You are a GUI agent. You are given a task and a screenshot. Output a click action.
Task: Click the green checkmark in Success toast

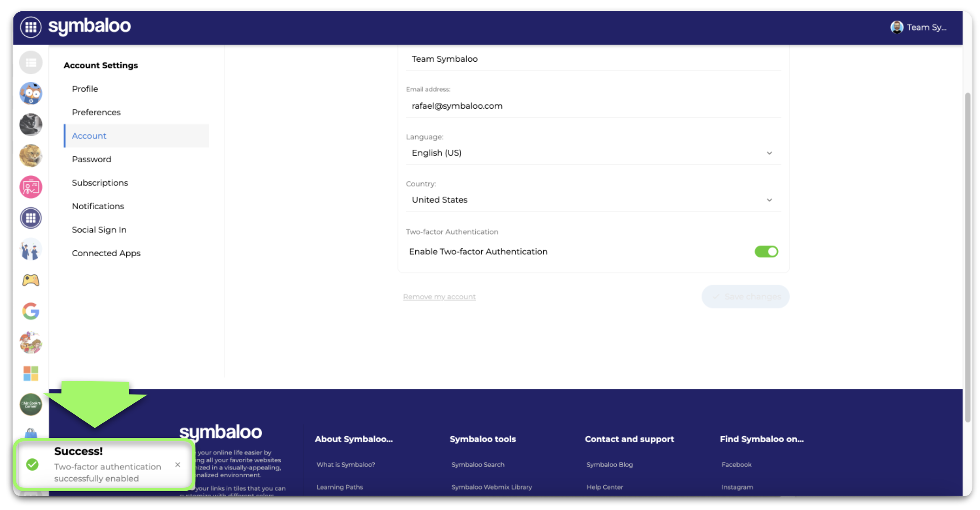pyautogui.click(x=32, y=464)
